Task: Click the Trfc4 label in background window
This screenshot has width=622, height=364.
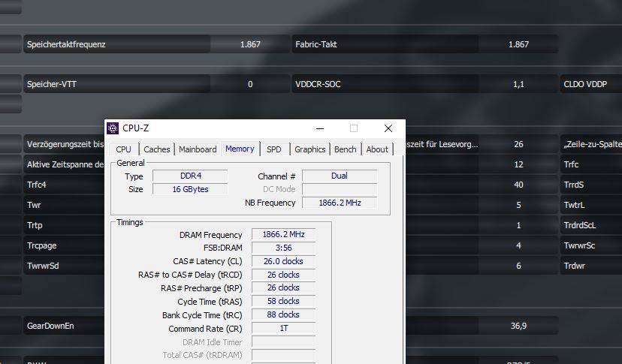Action: pos(37,185)
